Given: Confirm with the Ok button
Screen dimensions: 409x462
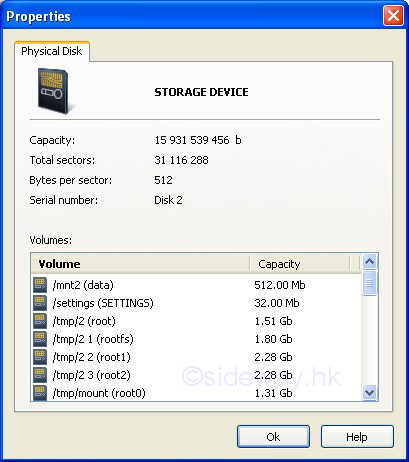Looking at the screenshot, I should pos(273,437).
